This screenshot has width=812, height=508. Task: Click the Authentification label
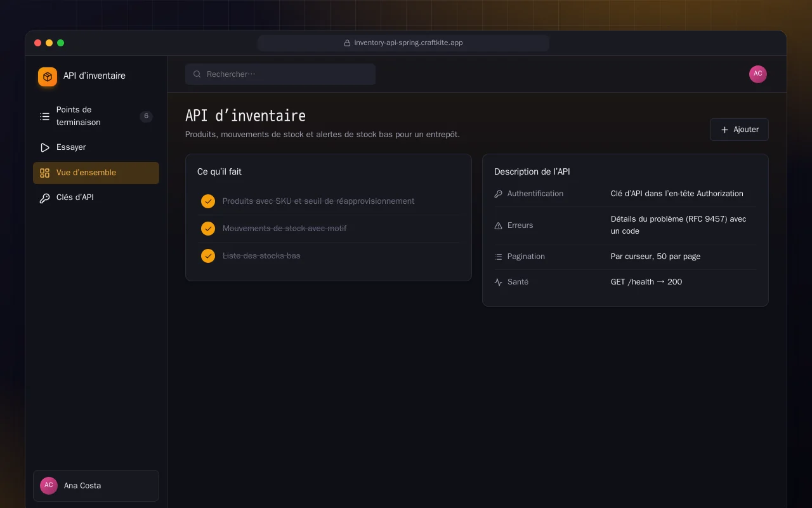click(x=535, y=194)
